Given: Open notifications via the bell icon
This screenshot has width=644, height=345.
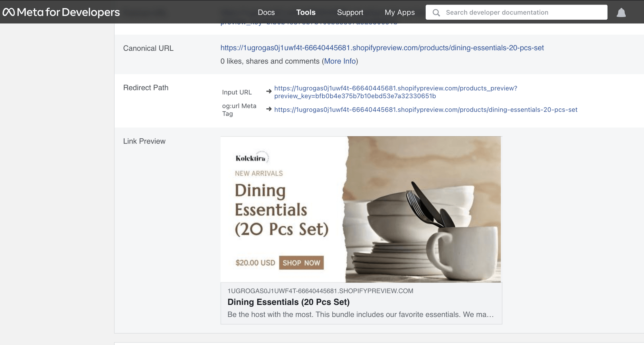Looking at the screenshot, I should [x=621, y=12].
